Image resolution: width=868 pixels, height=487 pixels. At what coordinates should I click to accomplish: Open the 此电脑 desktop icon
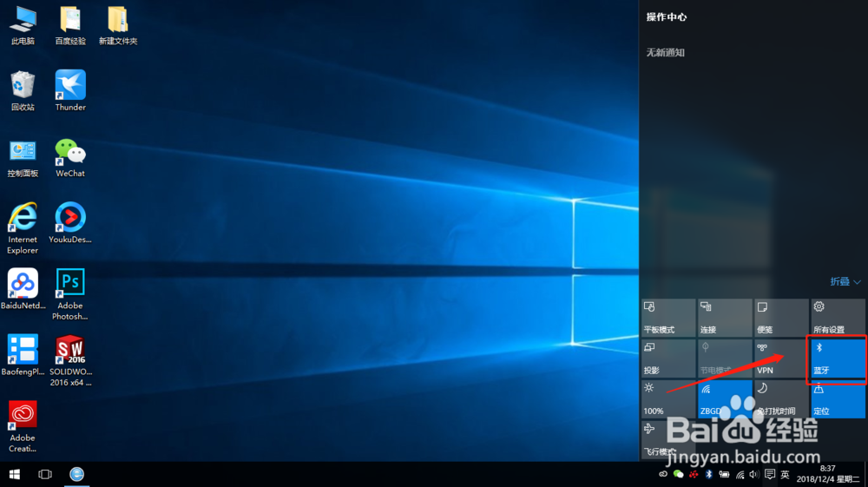pos(23,25)
